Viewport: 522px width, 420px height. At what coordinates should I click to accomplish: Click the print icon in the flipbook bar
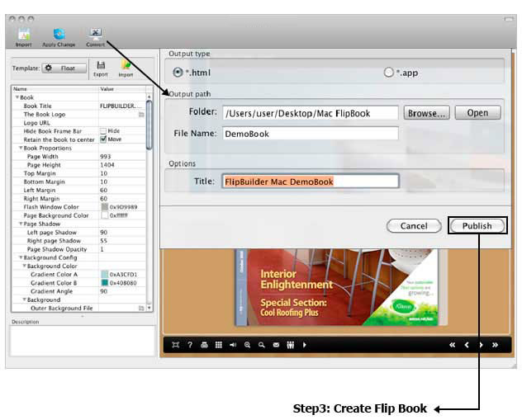(204, 345)
